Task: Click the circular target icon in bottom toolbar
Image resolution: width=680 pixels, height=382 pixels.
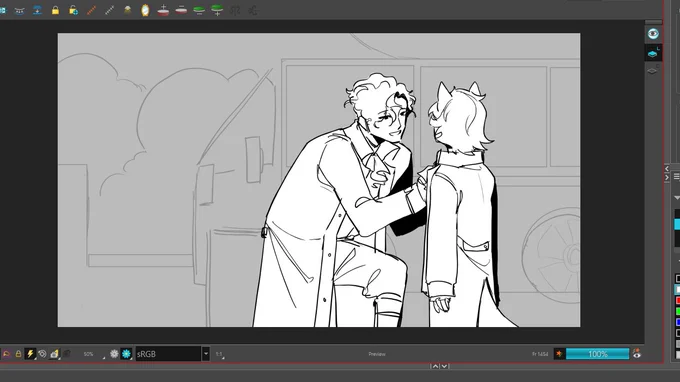Action: coord(42,354)
